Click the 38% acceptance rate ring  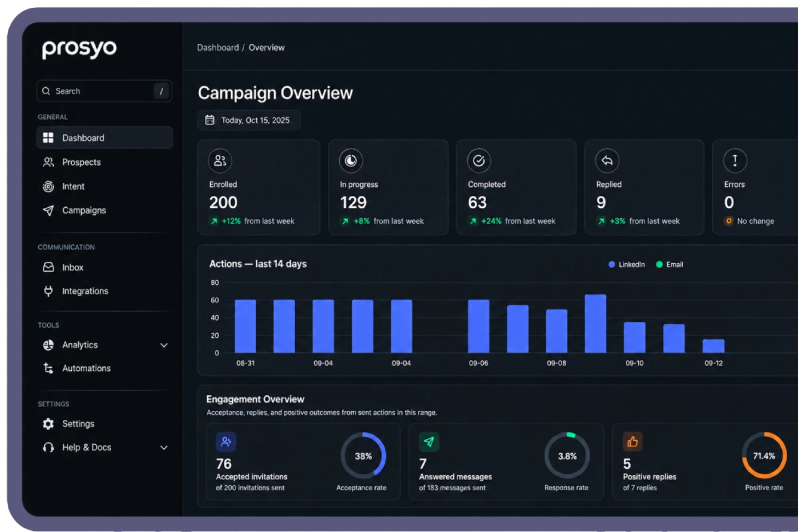click(363, 456)
